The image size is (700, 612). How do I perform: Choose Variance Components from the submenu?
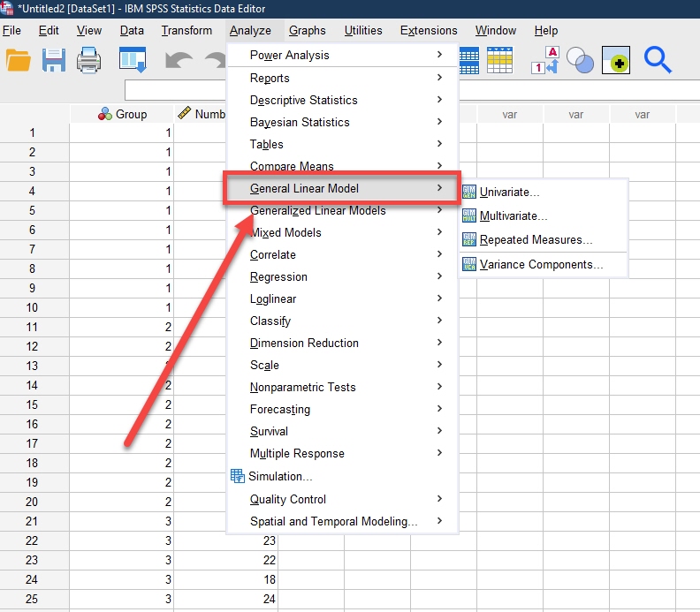tap(544, 264)
